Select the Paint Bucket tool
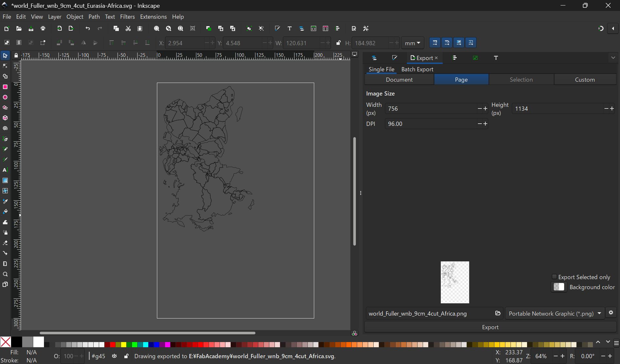The height and width of the screenshot is (364, 620). click(x=5, y=212)
